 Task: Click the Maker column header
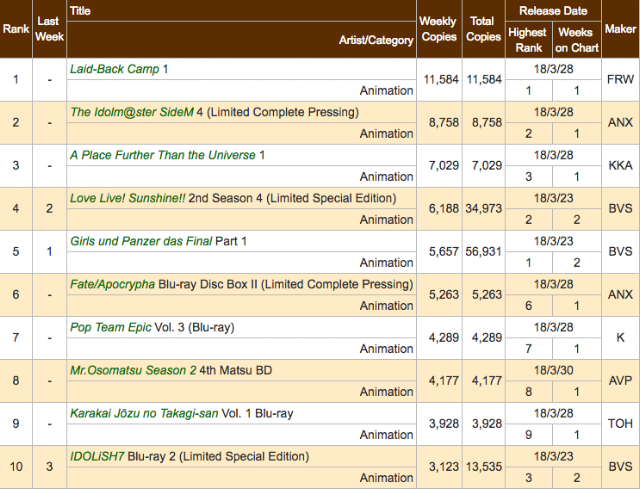(620, 29)
